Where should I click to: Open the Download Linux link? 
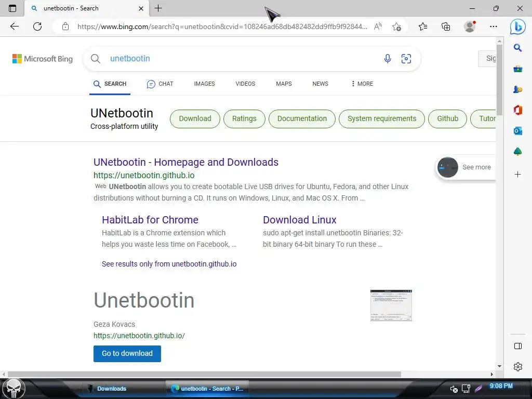click(300, 220)
